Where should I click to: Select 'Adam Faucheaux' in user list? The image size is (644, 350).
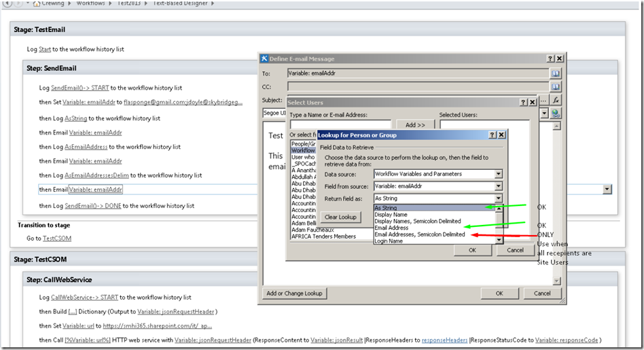[x=312, y=230]
